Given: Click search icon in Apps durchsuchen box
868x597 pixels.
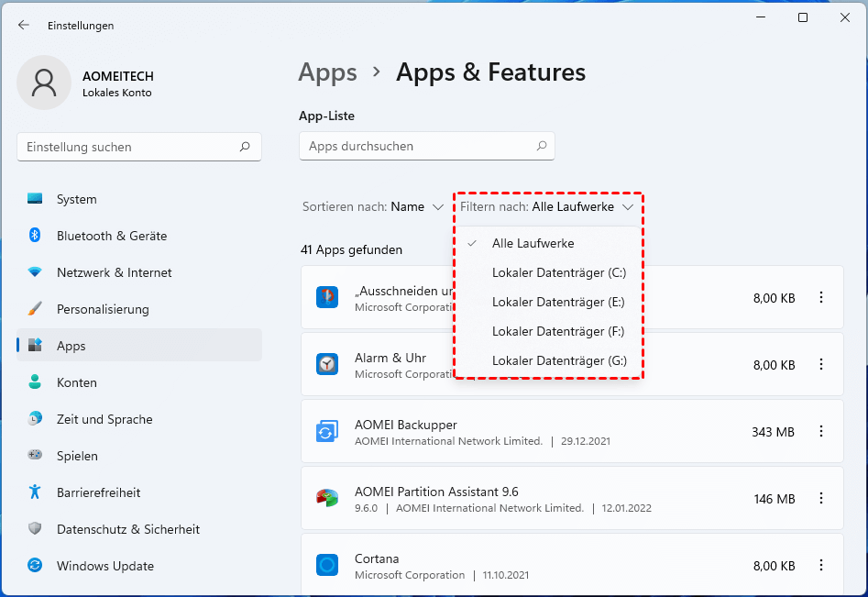Looking at the screenshot, I should (x=542, y=146).
